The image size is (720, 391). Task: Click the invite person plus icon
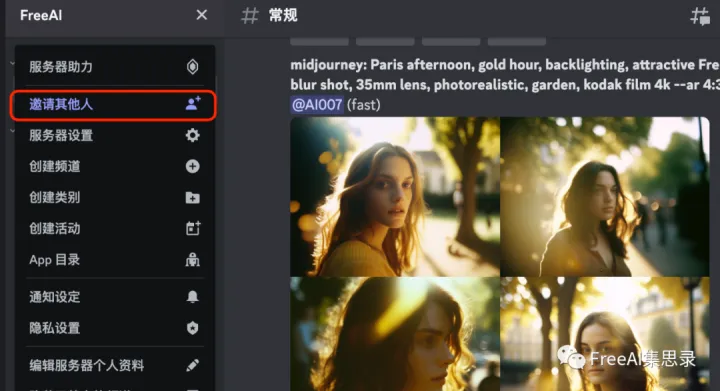[x=193, y=104]
